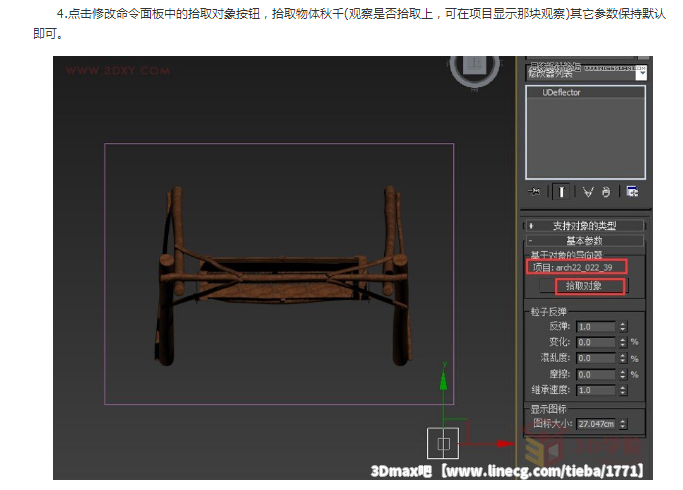Image resolution: width=683 pixels, height=490 pixels.
Task: Click the 继承速度 spinner arrows
Action: (623, 390)
